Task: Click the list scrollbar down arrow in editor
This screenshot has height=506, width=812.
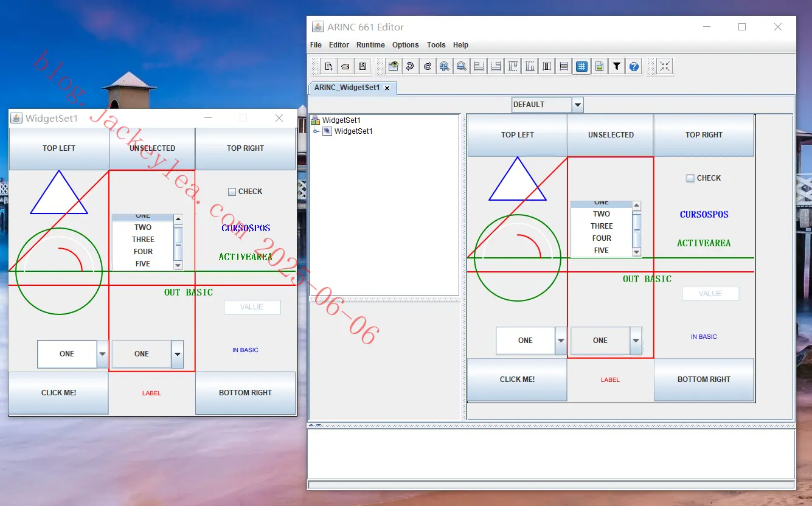Action: (x=637, y=252)
